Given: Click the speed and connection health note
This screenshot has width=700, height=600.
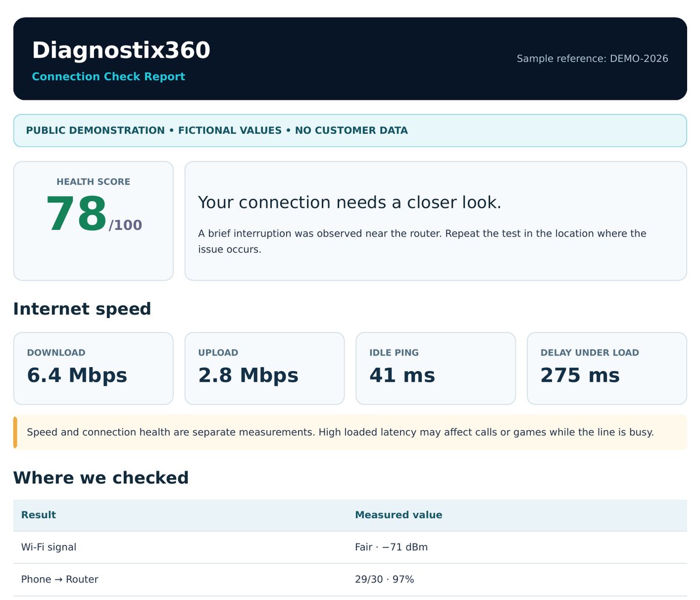Looking at the screenshot, I should 350,432.
